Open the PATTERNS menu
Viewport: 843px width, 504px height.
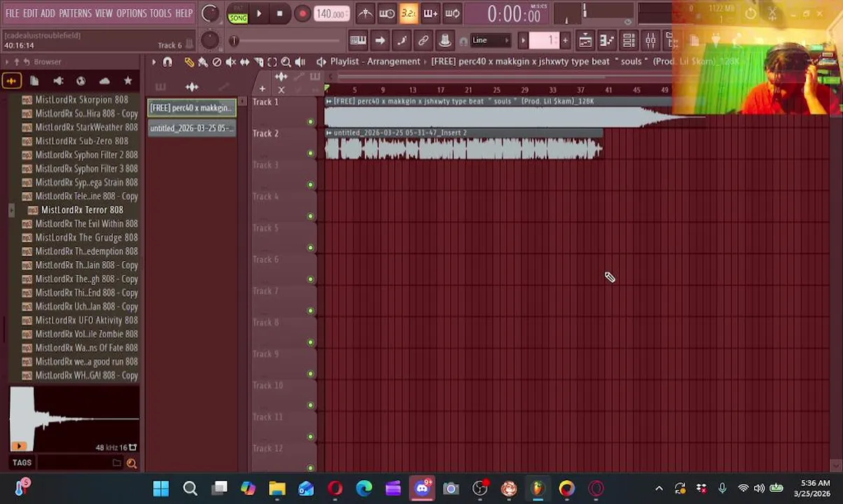coord(75,13)
